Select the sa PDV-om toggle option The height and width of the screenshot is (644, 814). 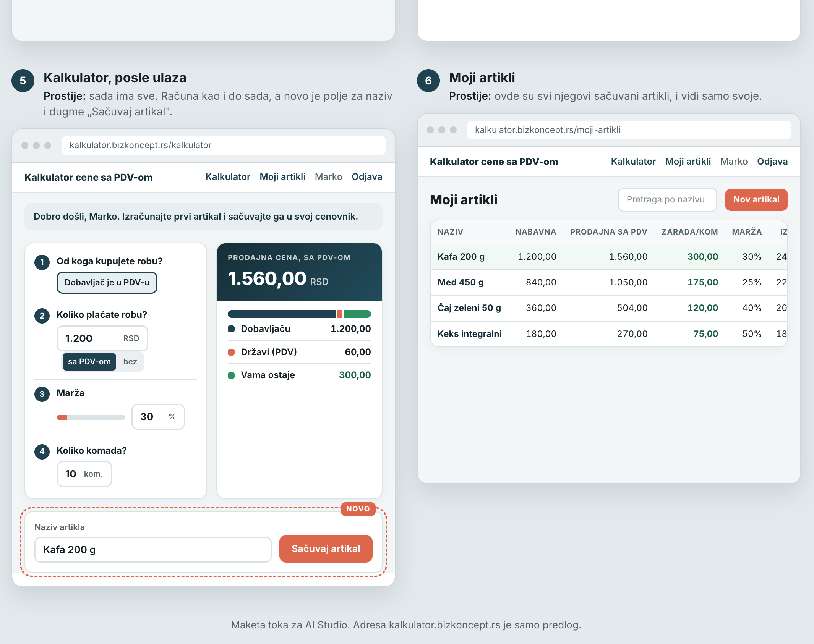(89, 362)
